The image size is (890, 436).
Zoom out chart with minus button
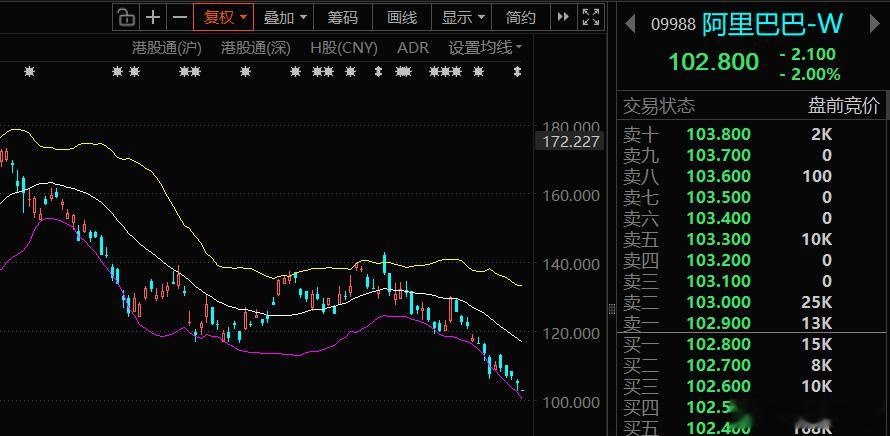pyautogui.click(x=179, y=18)
